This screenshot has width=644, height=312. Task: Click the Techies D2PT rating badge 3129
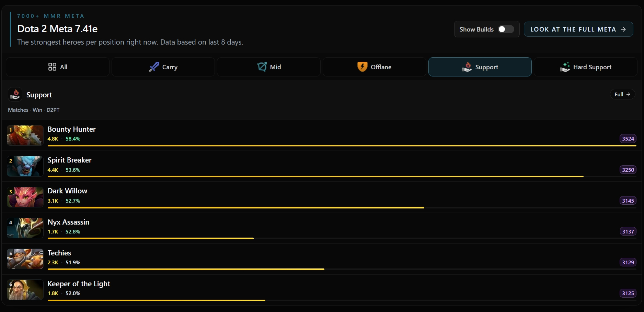pyautogui.click(x=628, y=262)
